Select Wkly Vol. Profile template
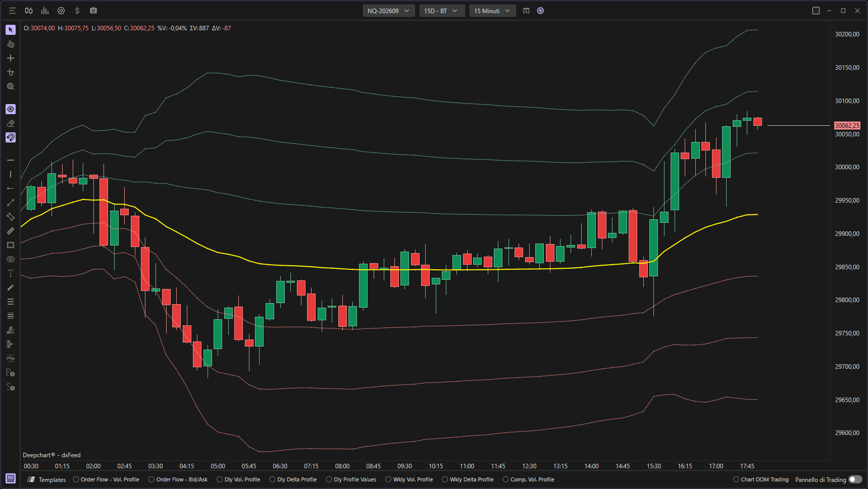The height and width of the screenshot is (489, 868). 409,479
